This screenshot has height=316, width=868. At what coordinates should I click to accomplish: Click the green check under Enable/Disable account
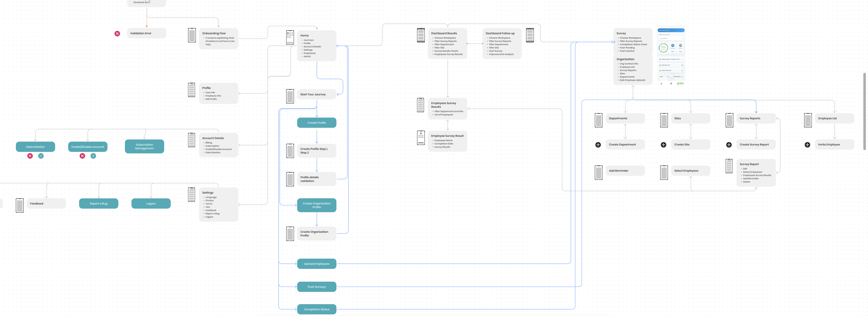click(93, 156)
